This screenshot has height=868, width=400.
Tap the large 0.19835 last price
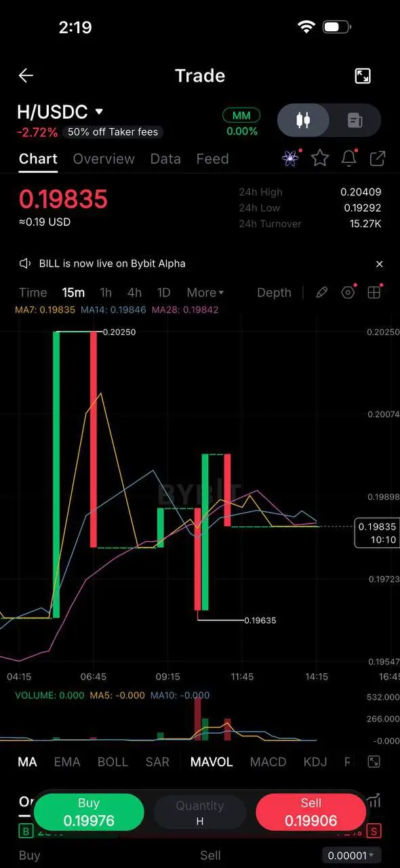(x=63, y=199)
